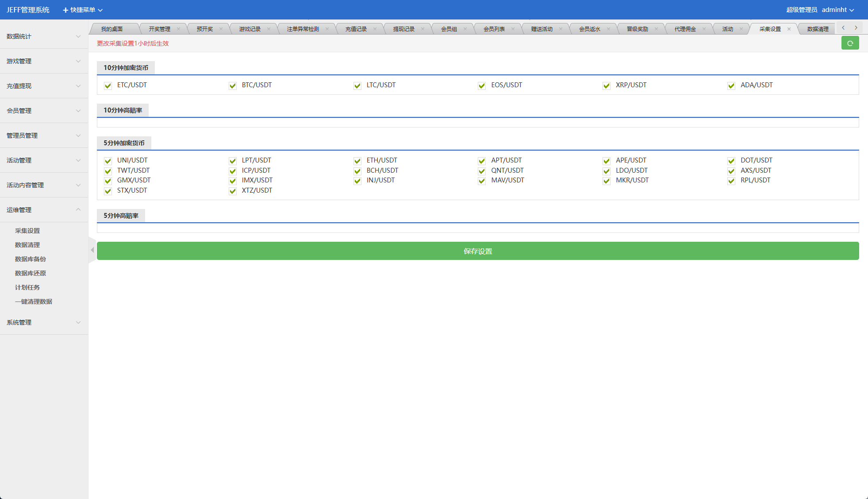Screen dimensions: 868x499
Task: Switch to the 我的桌面 tab
Action: [111, 29]
